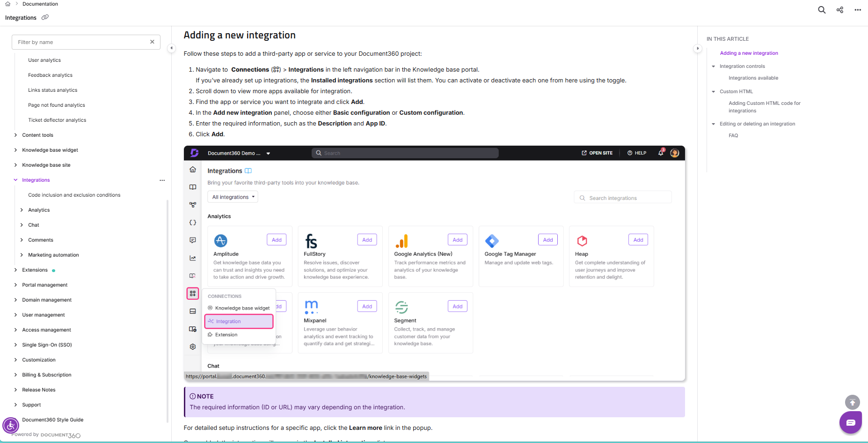868x443 pixels.
Task: Expand the User management category
Action: (16, 315)
